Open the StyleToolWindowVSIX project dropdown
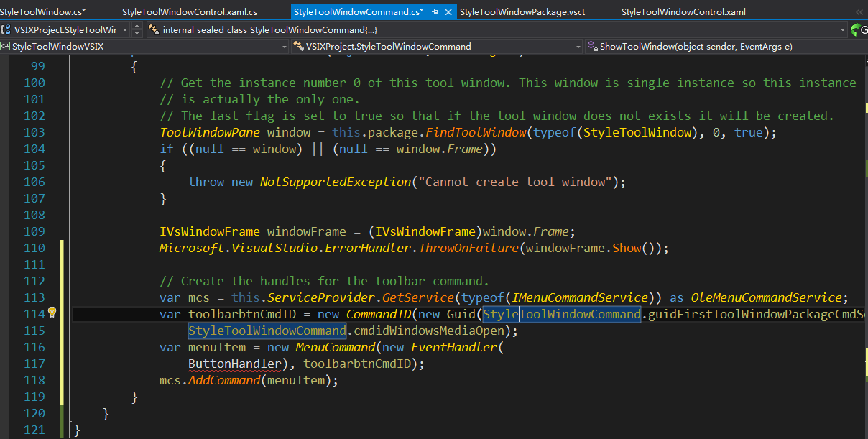 pyautogui.click(x=283, y=46)
